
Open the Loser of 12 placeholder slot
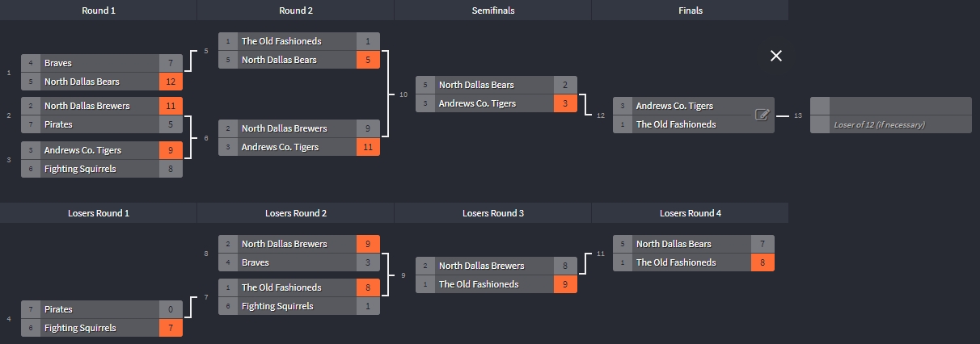click(891, 124)
